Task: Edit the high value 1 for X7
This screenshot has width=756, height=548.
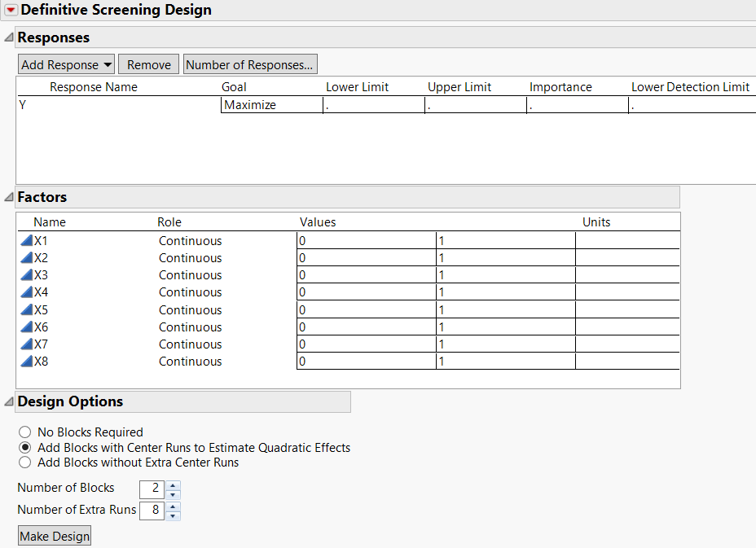Action: tap(506, 344)
